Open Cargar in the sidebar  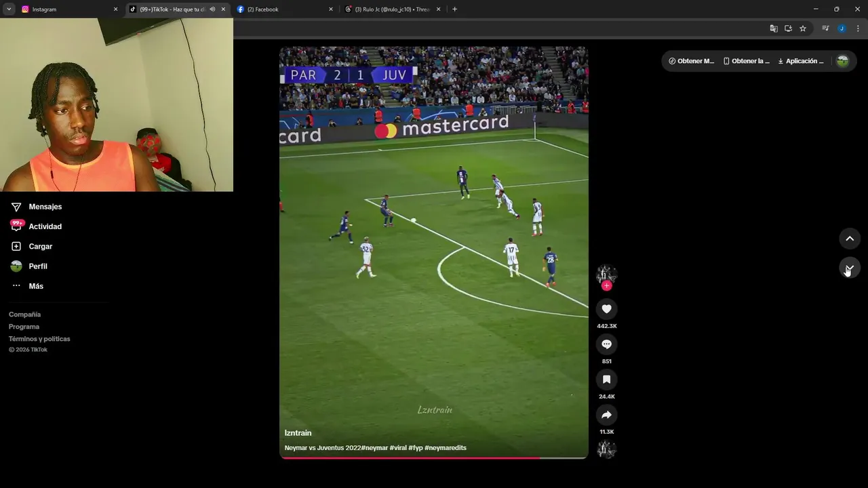[x=40, y=247]
